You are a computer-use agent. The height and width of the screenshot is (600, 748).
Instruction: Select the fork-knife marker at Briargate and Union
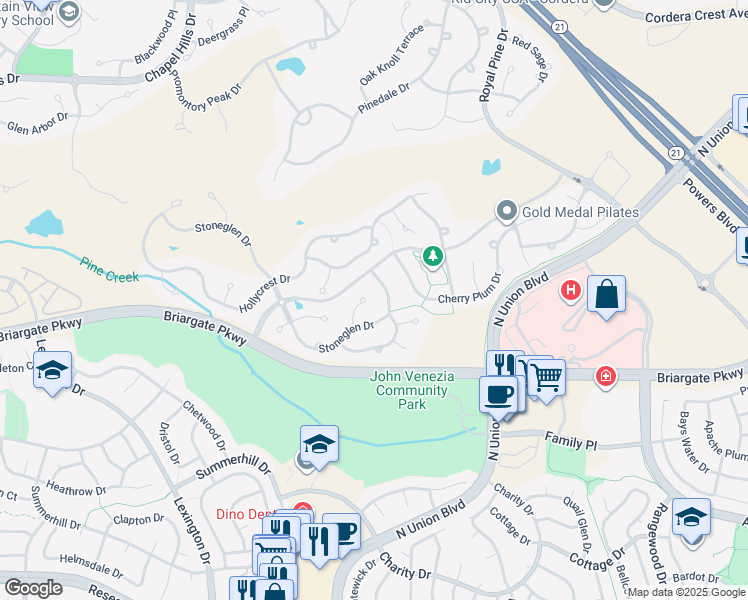[505, 368]
